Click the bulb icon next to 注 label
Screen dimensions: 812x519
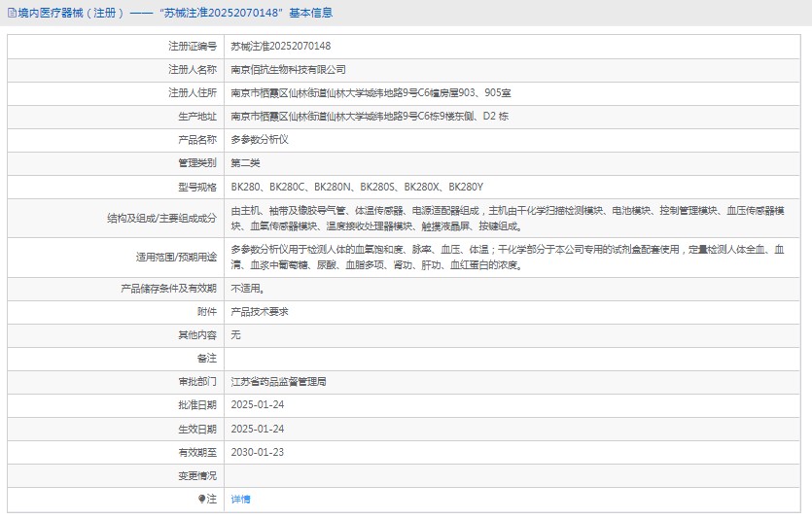pos(201,499)
